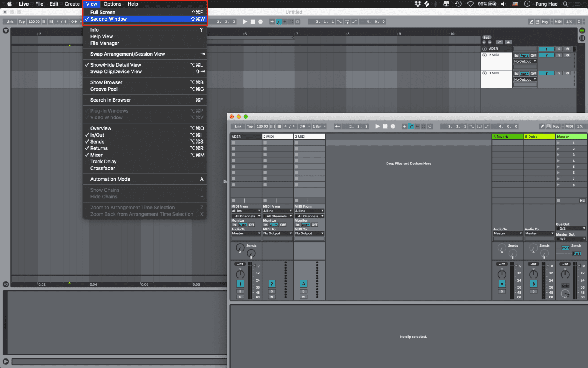Open Master Out 1/2 dropdown

[x=571, y=239]
